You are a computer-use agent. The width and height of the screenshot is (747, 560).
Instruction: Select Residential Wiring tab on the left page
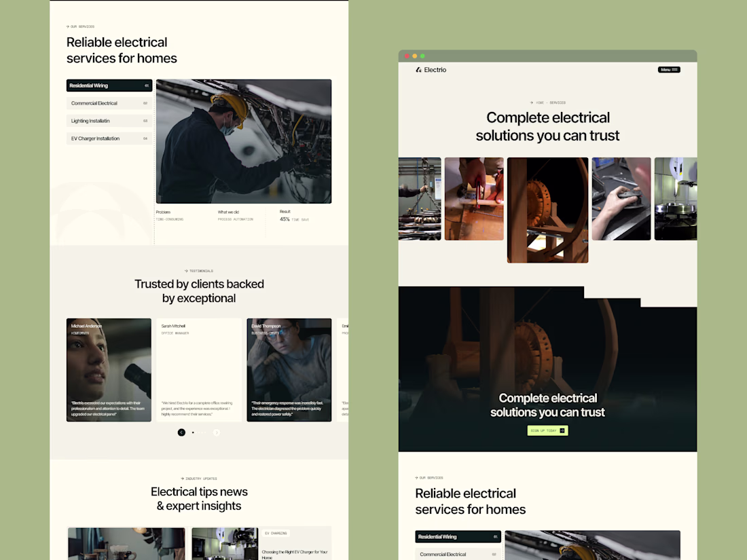click(x=109, y=86)
